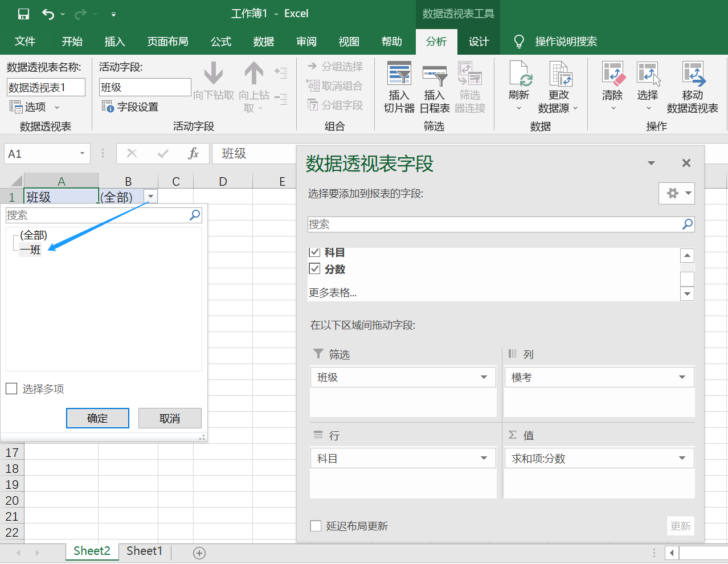Screen dimensions: 728x564
Task: Click 向下钻取 (Drill Down) arrow icon
Action: [214, 73]
